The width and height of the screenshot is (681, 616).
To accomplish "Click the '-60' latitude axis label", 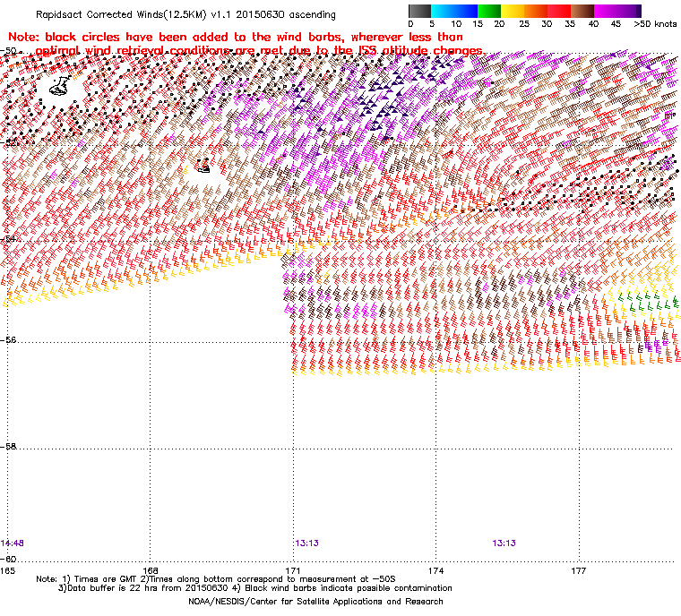I will click(9, 559).
